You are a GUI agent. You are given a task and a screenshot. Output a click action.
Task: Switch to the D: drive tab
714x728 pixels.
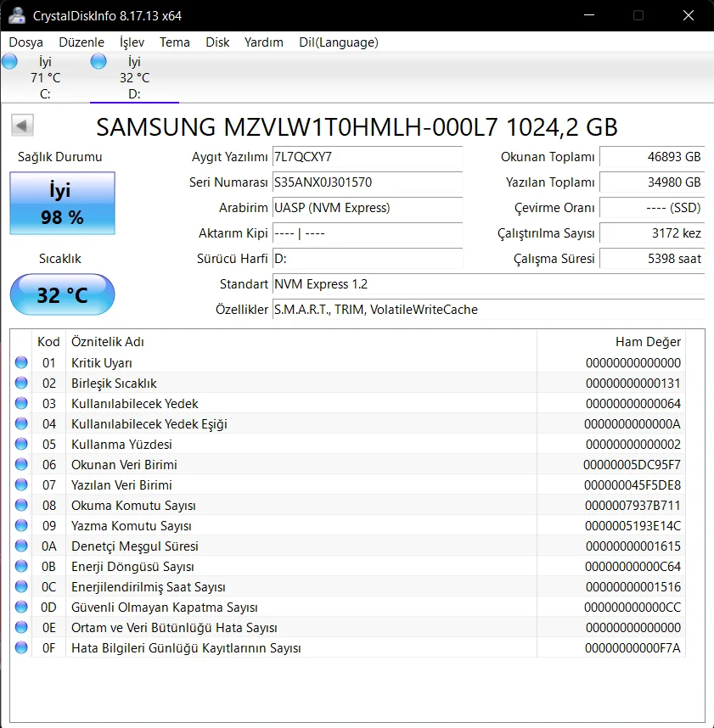point(134,78)
